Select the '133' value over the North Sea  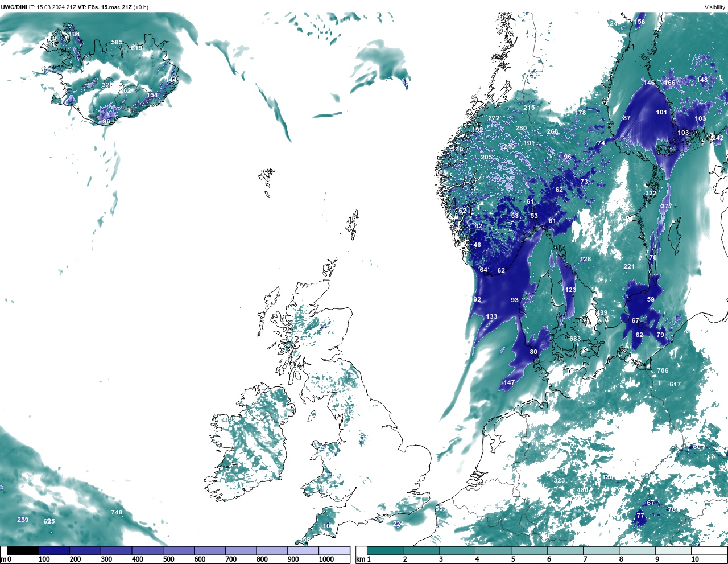tap(491, 316)
